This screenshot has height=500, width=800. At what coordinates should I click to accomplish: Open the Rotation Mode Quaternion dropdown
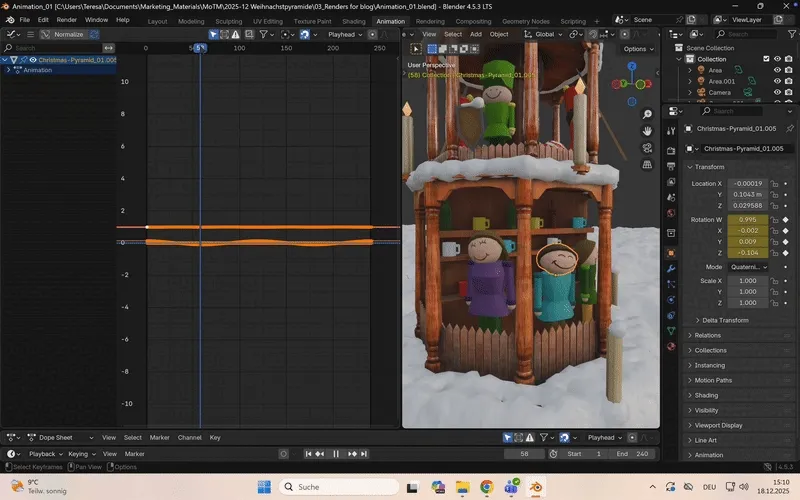pos(748,267)
